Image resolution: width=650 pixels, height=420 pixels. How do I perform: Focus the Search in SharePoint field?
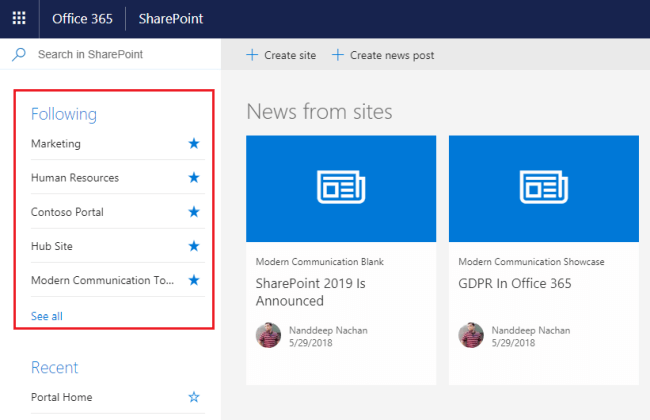coord(110,54)
